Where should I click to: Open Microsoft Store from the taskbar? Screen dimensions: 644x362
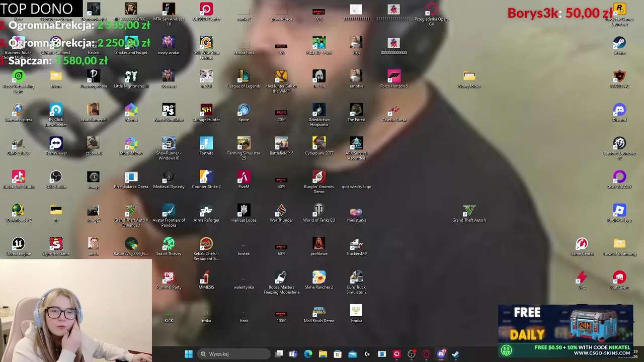(x=338, y=354)
